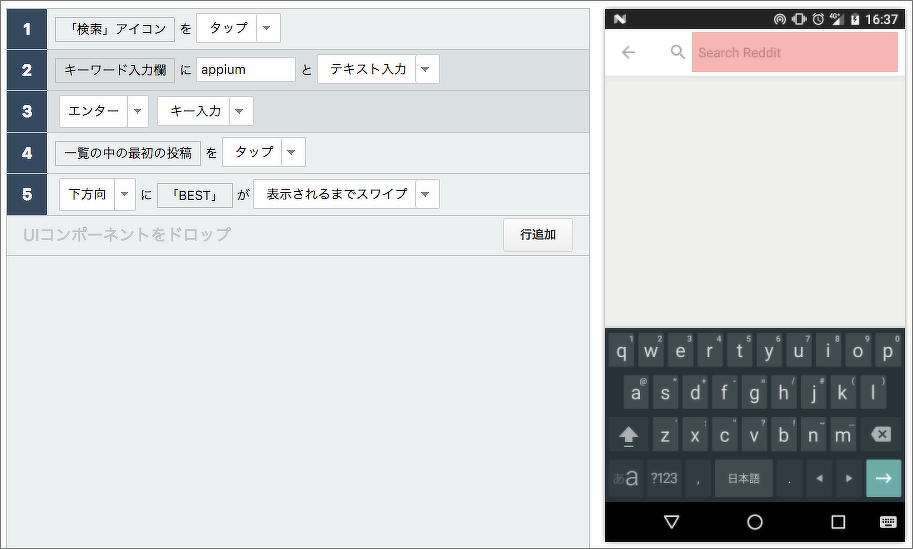Toggle the ?123 symbols keyboard key
The width and height of the screenshot is (913, 549).
(664, 479)
